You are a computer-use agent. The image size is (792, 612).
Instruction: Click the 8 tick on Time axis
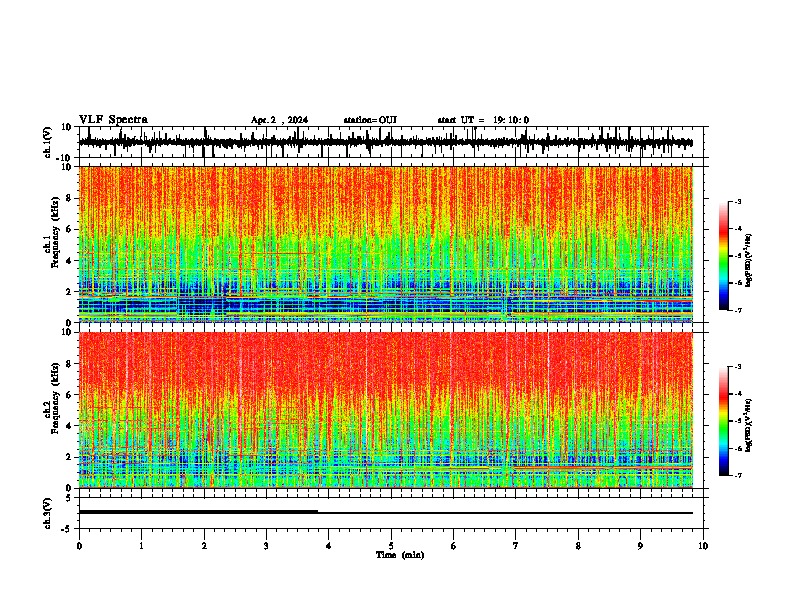coord(578,546)
